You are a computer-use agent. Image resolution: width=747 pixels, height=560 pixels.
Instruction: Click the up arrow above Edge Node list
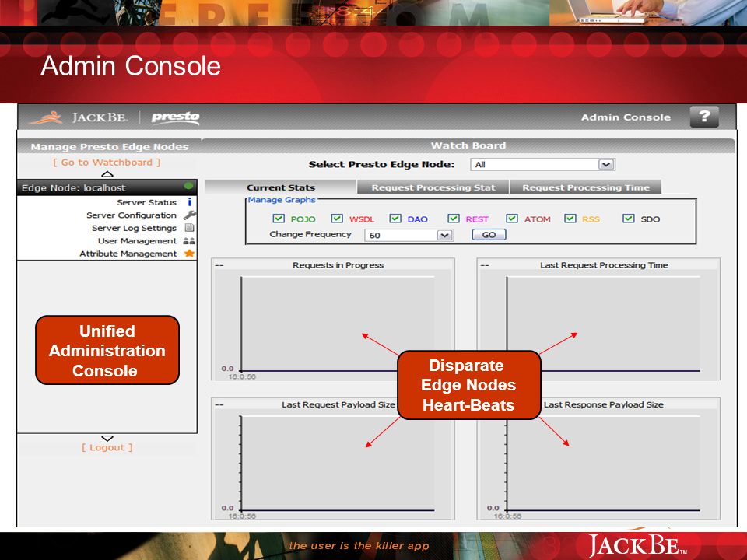(107, 174)
